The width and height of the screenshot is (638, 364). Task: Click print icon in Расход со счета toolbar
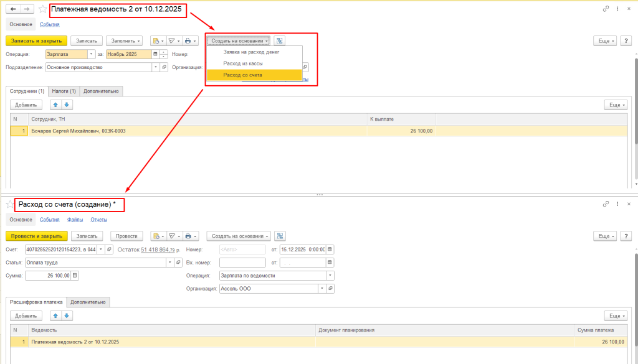[x=189, y=236]
